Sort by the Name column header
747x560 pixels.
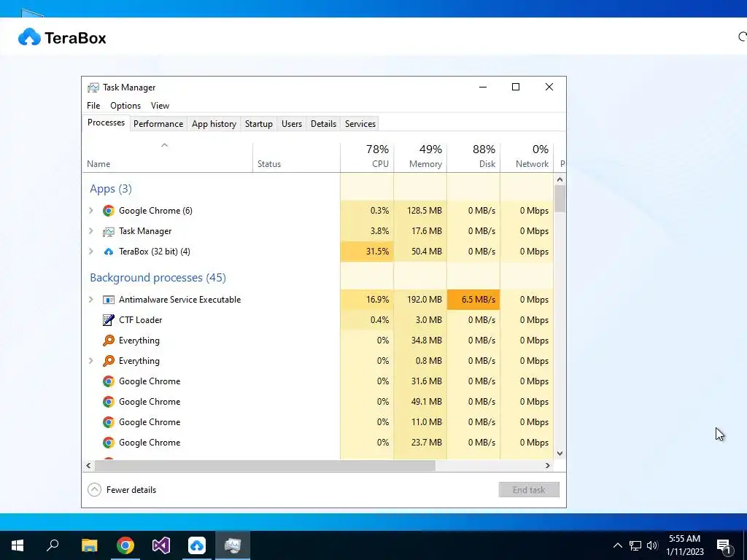(167, 157)
